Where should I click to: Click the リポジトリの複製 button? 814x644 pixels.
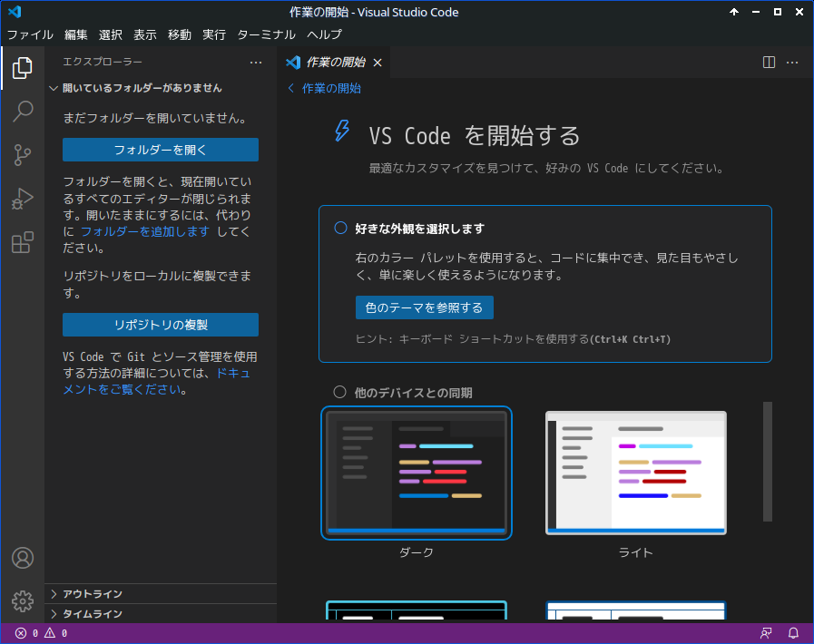(x=161, y=325)
